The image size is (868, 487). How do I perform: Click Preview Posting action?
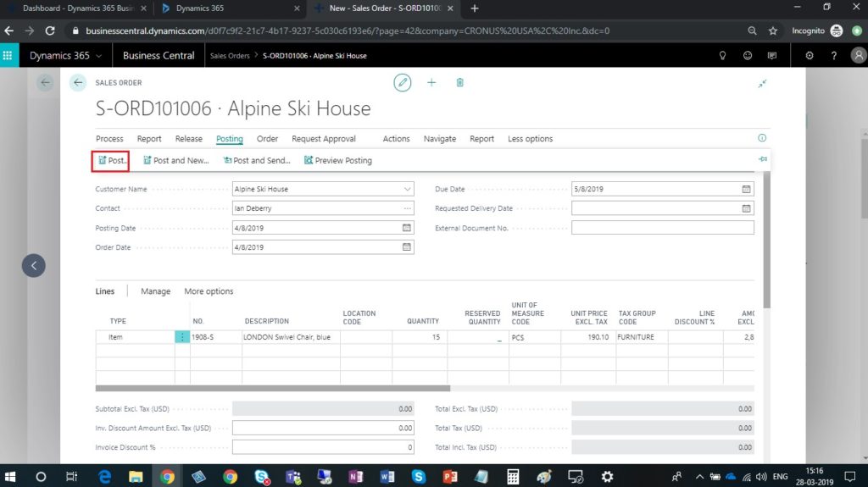click(338, 160)
